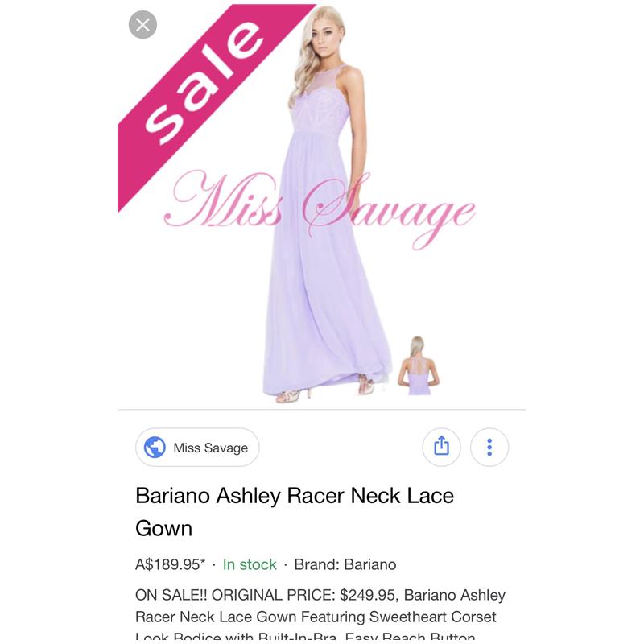Click the model's shoes at hem
This screenshot has height=644, width=644.
click(x=325, y=390)
